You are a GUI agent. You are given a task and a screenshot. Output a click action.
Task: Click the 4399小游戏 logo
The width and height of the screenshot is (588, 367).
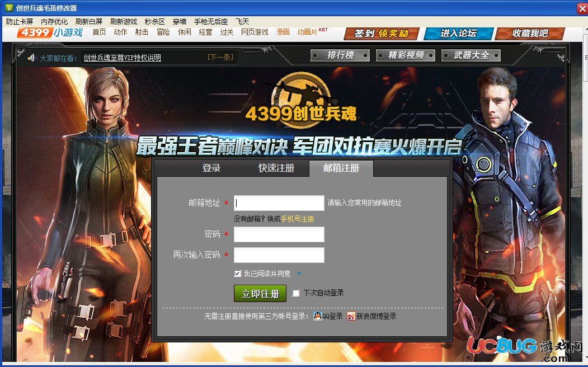[x=50, y=32]
